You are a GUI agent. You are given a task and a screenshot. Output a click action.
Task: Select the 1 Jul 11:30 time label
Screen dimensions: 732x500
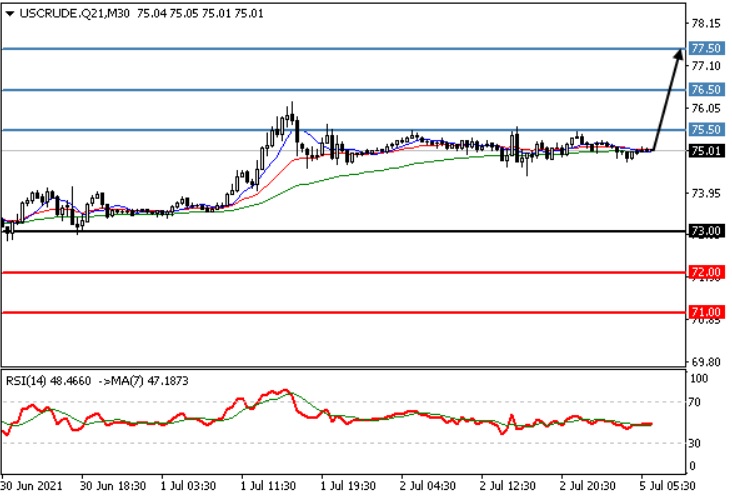tap(268, 486)
